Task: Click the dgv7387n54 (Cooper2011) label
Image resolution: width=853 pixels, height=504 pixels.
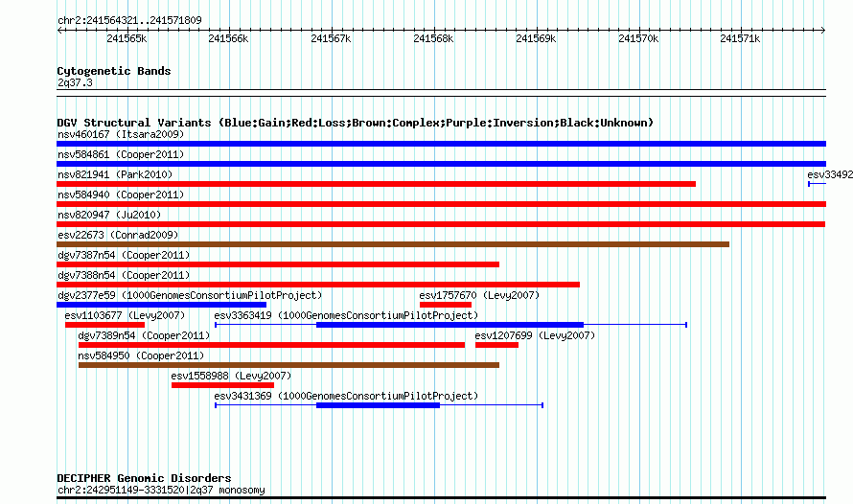Action: (124, 255)
